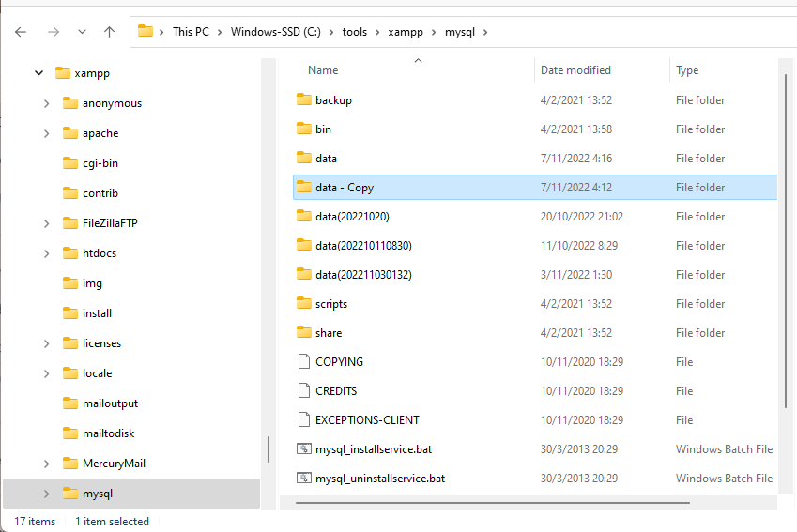The height and width of the screenshot is (532, 797).
Task: Click the file list vertical scrollbar
Action: 786,241
